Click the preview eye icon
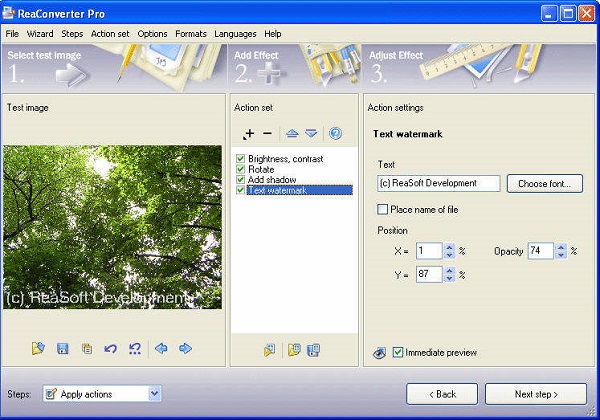 tap(379, 353)
